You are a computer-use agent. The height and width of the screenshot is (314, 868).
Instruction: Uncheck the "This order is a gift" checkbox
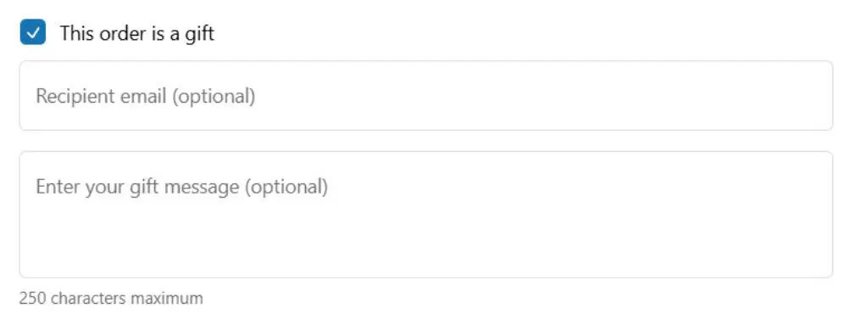33,33
